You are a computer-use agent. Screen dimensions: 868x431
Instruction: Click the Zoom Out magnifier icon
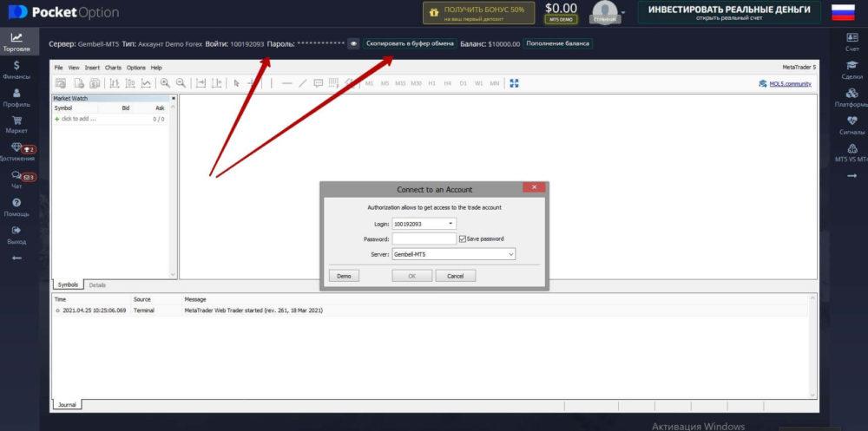coord(181,83)
